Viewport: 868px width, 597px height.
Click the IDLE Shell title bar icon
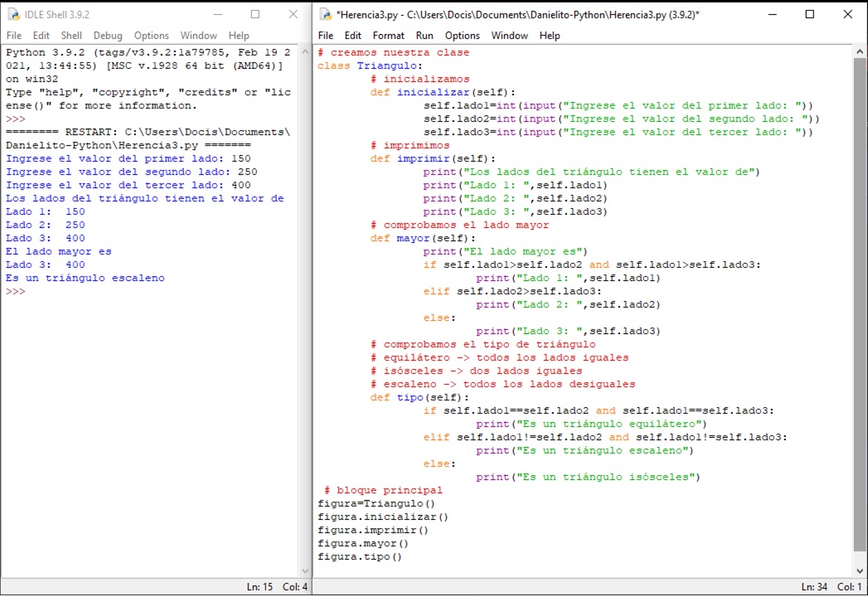point(13,14)
